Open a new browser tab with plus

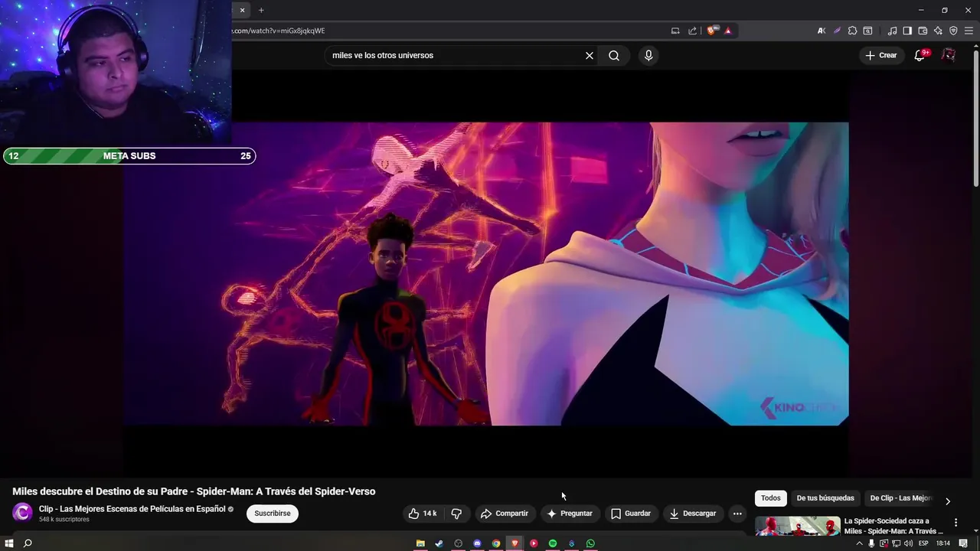click(x=261, y=10)
